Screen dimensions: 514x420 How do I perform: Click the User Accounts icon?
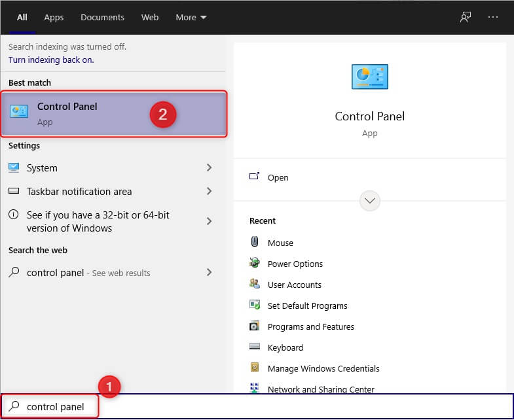pos(254,284)
